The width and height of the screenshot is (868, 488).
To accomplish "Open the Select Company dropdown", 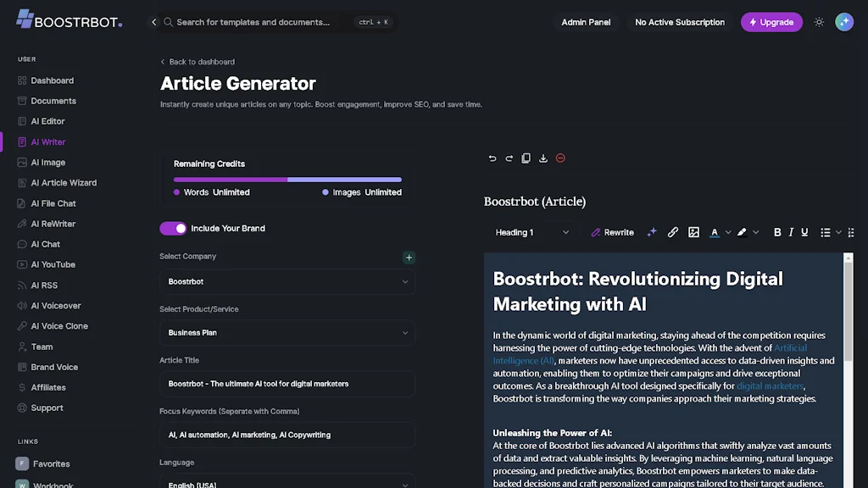I will click(287, 281).
